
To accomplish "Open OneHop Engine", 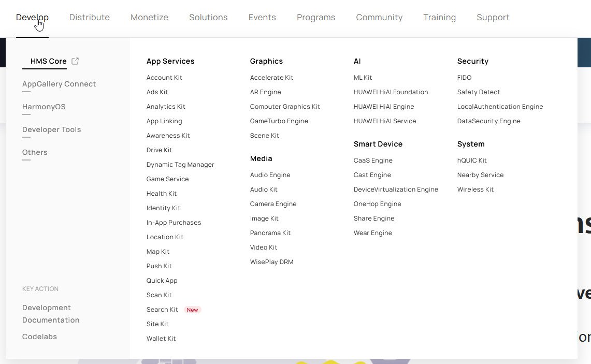I will click(x=377, y=204).
